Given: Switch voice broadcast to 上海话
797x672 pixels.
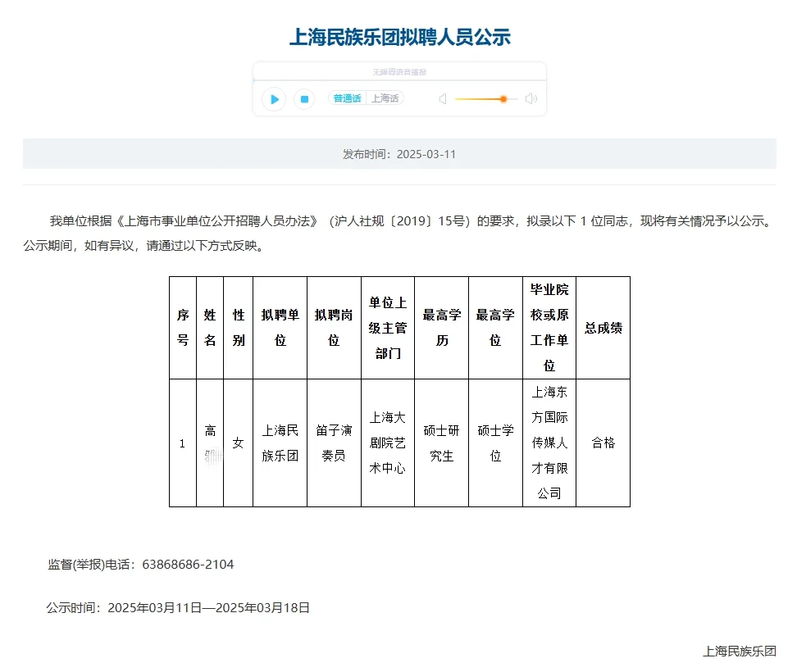Looking at the screenshot, I should 385,98.
